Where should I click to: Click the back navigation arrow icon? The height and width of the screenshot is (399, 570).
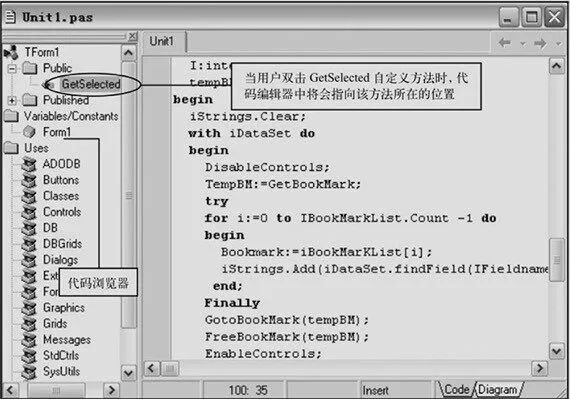(x=504, y=43)
